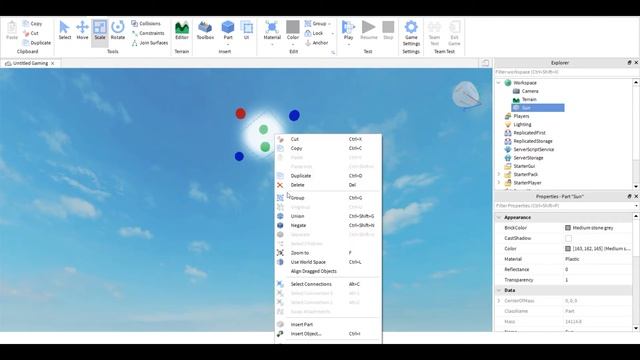Choose Insert Part from context menu
The width and height of the screenshot is (640, 360).
(328, 324)
